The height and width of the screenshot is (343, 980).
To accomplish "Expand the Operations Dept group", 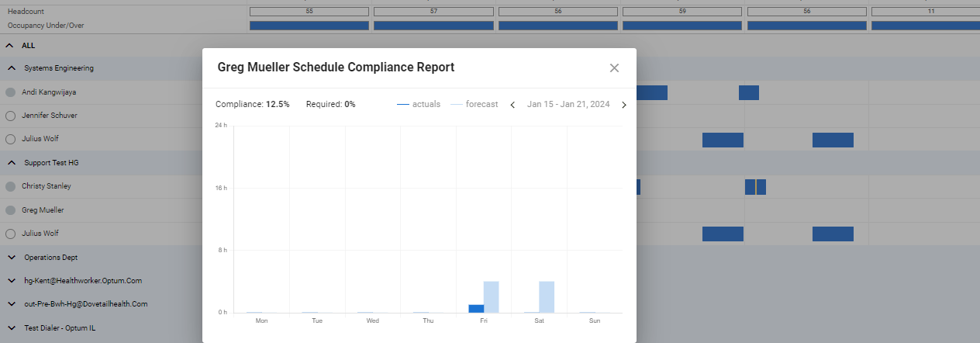I will [x=12, y=257].
